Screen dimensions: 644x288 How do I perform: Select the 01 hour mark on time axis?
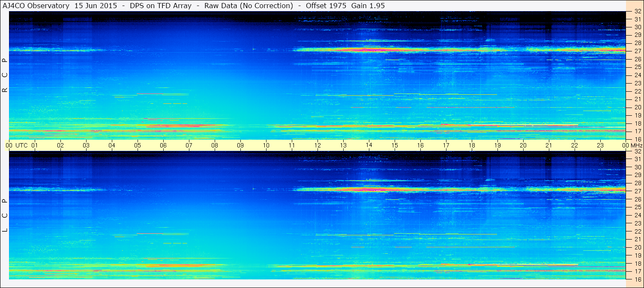click(35, 145)
